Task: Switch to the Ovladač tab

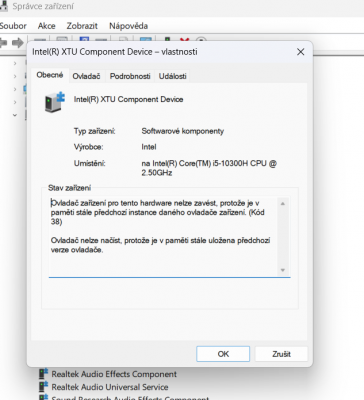Action: [x=86, y=76]
